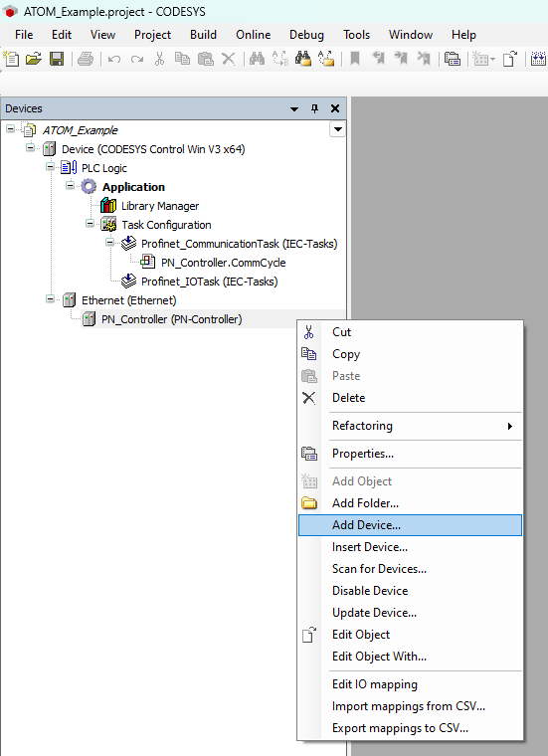The width and height of the screenshot is (548, 756).
Task: Choose Edit IO mapping menu entry
Action: pos(410,684)
